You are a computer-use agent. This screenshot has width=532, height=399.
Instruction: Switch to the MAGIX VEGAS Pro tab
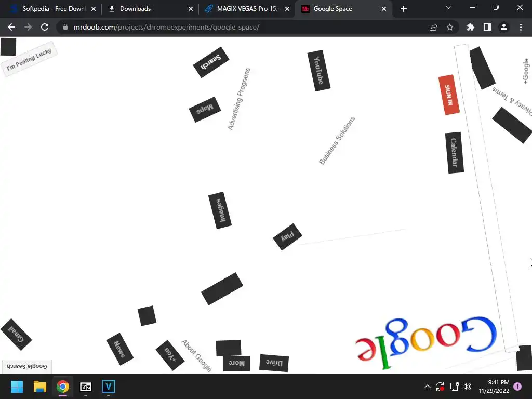248,9
